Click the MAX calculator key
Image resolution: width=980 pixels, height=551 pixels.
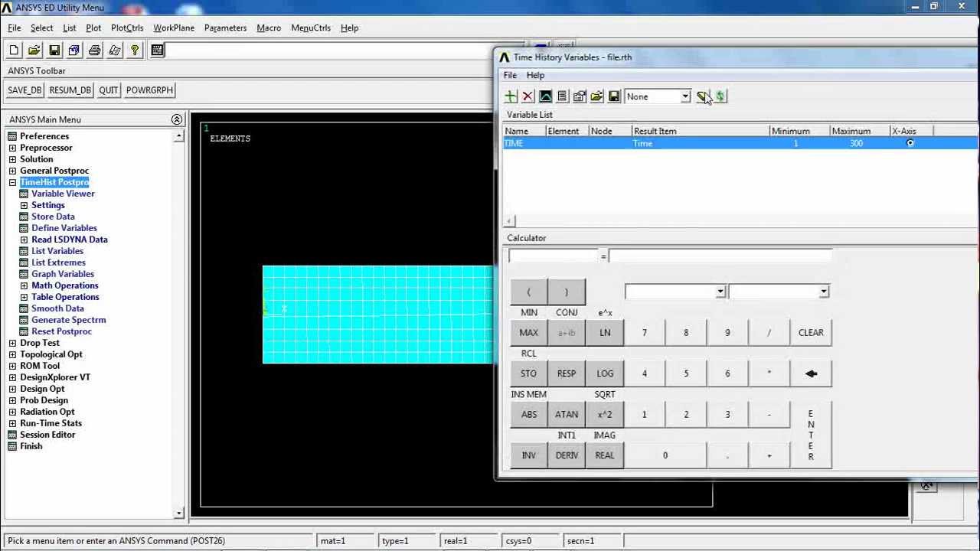coord(529,333)
